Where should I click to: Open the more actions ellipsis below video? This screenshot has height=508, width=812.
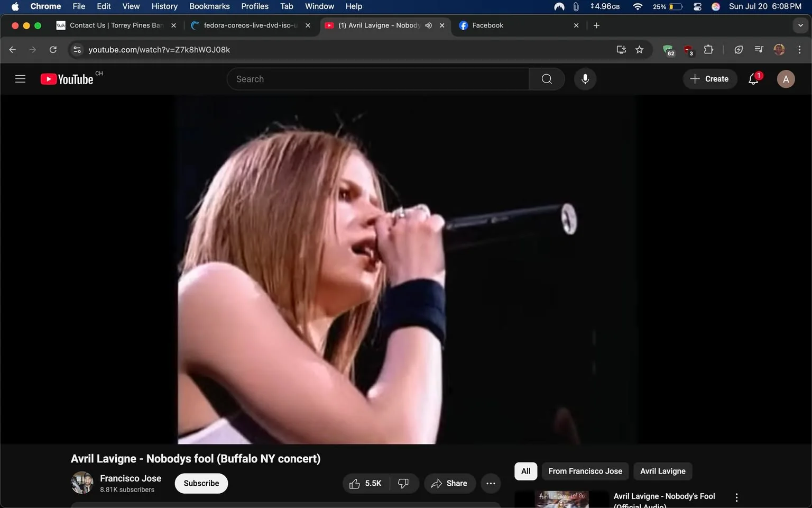point(491,483)
